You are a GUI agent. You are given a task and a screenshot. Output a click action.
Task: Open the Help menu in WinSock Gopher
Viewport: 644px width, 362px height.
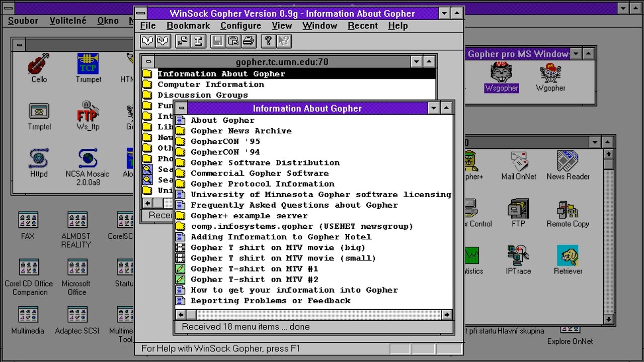(397, 26)
